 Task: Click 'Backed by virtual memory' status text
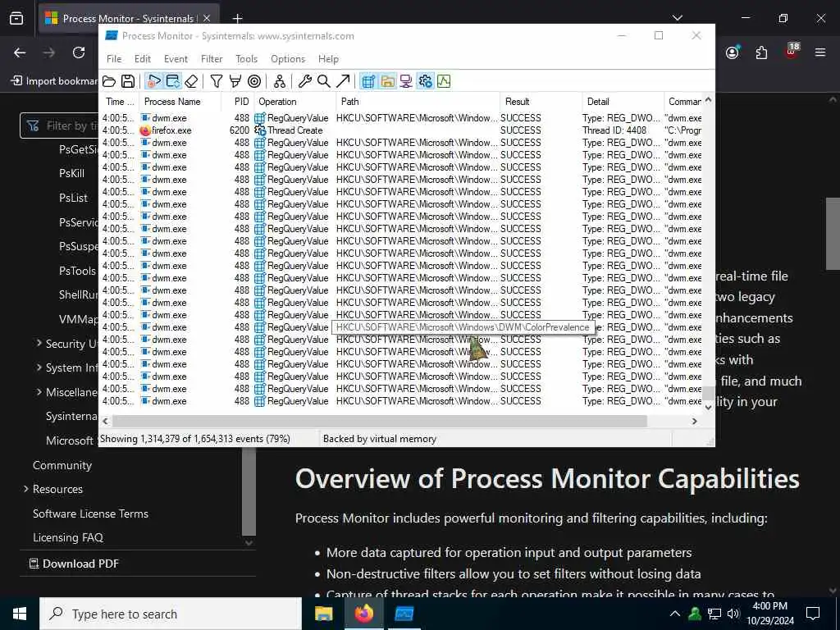click(x=380, y=439)
